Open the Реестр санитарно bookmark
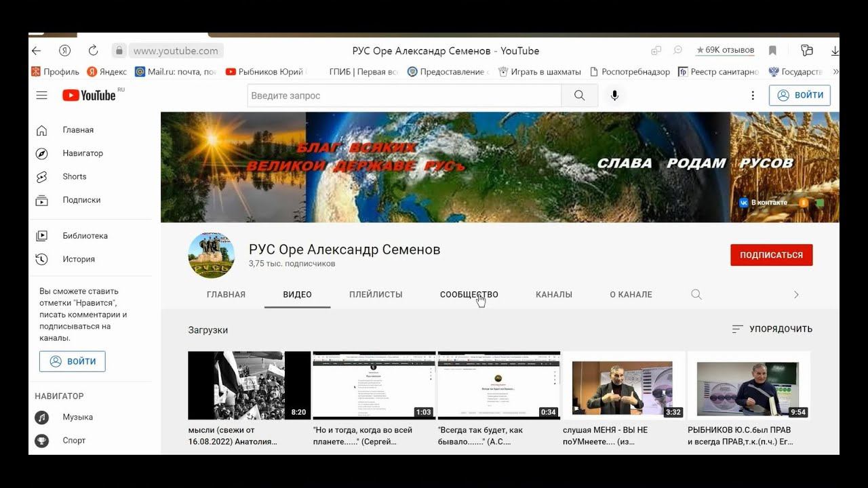 coord(719,71)
